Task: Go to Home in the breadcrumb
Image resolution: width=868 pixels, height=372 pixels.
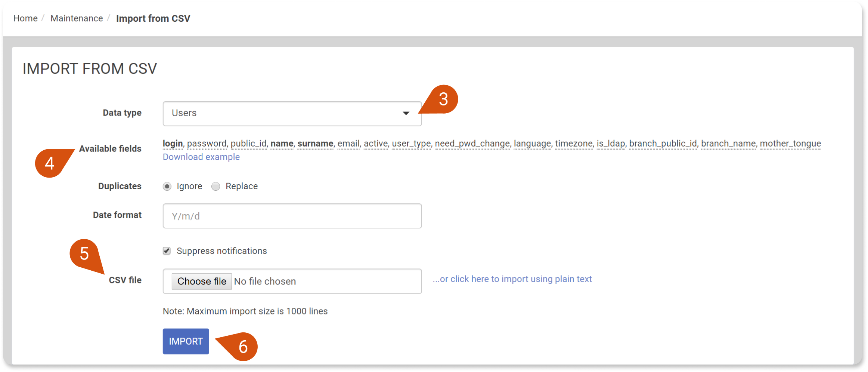Action: click(25, 18)
